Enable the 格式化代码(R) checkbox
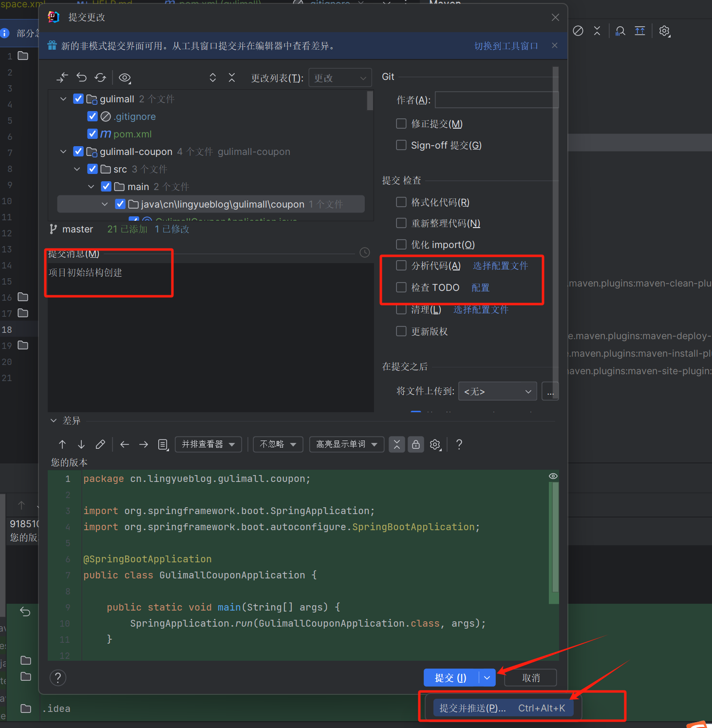The width and height of the screenshot is (712, 728). coord(401,202)
